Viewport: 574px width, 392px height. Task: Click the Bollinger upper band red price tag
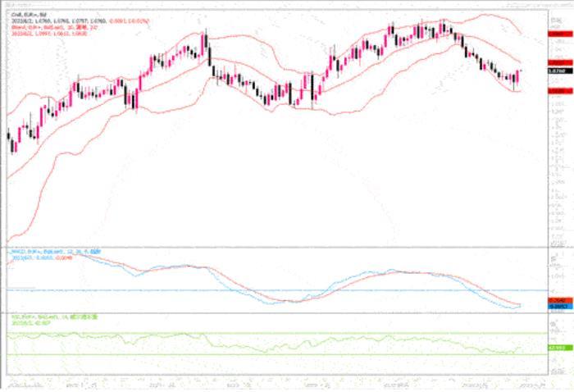pyautogui.click(x=560, y=34)
